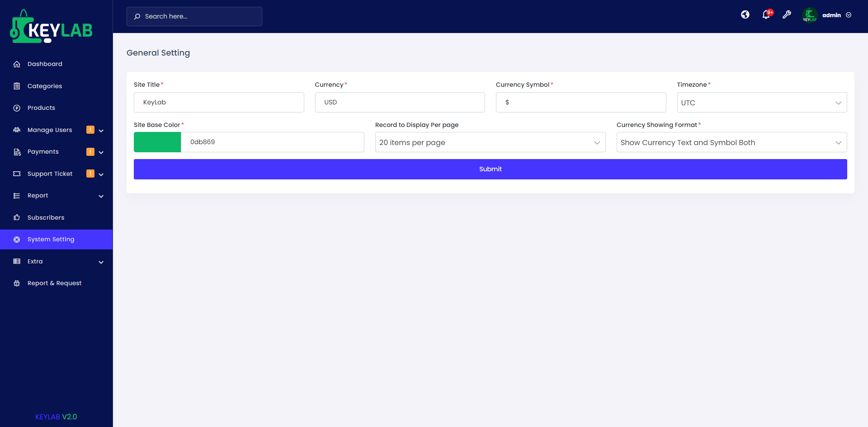Click the admin username text
Screen dimensions: 868x427
pos(831,15)
